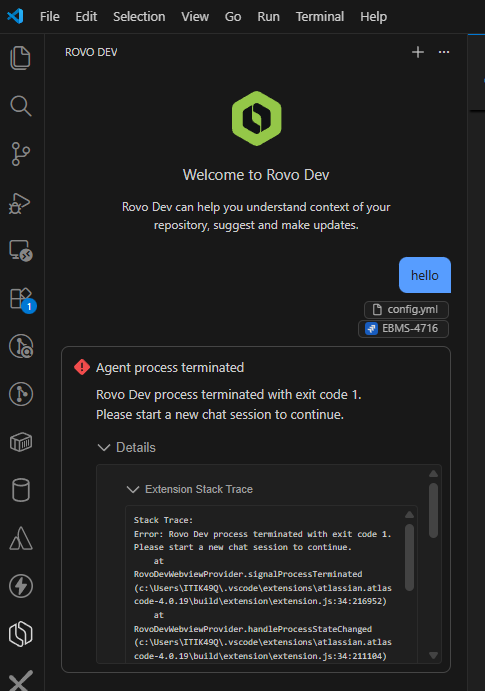Open the File menu
485x691 pixels.
click(x=49, y=17)
